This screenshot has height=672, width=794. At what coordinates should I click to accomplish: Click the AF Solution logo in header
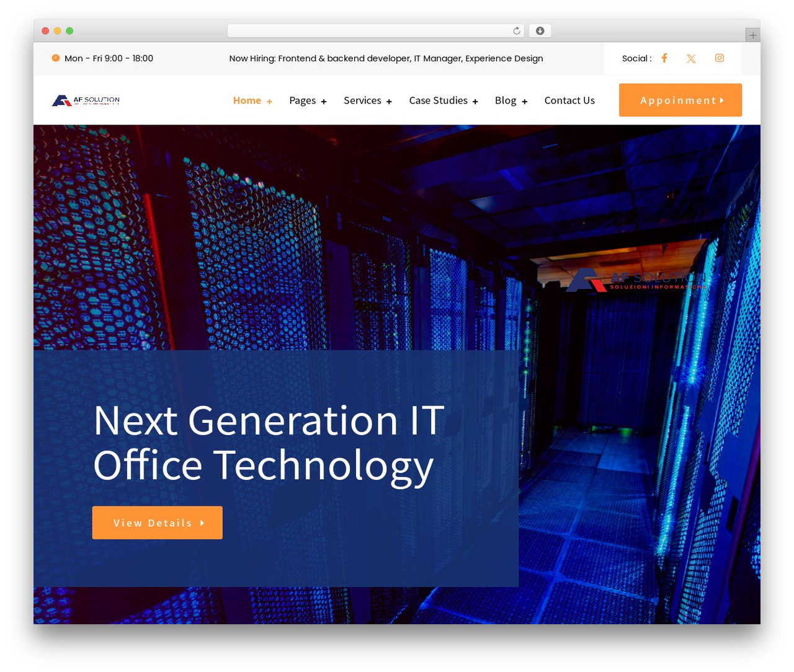(86, 100)
